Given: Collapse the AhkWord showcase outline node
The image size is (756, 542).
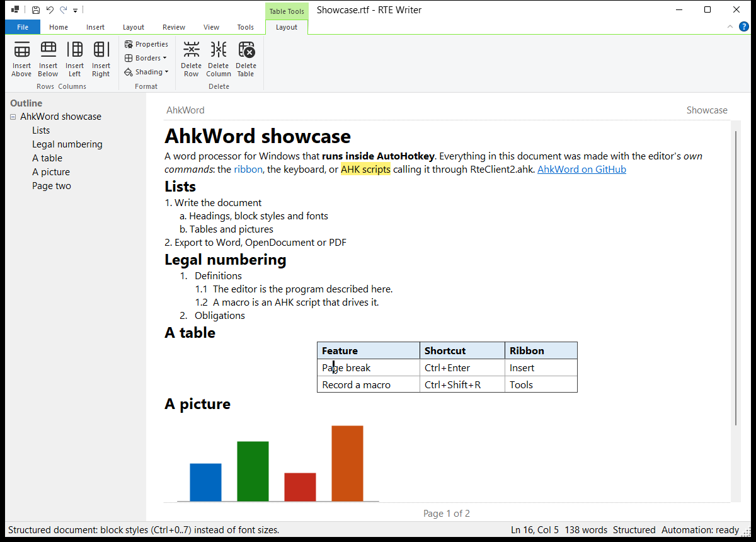Looking at the screenshot, I should tap(13, 117).
